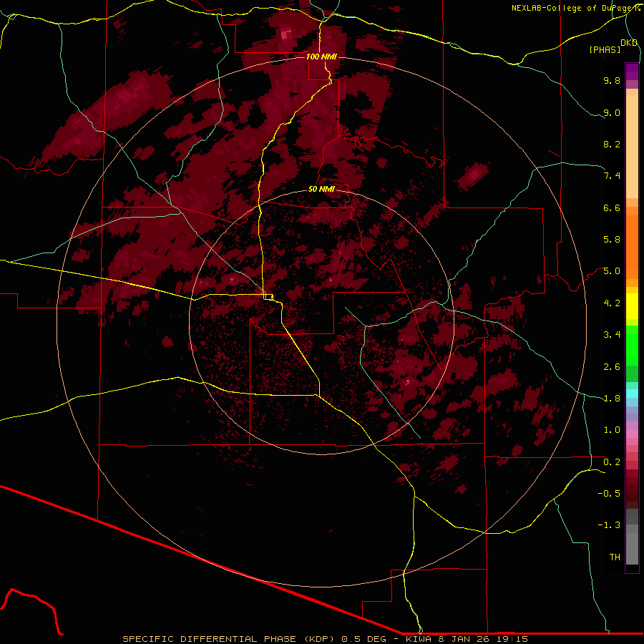The width and height of the screenshot is (644, 644).
Task: Click the 6.6 legend value
Action: pos(612,208)
